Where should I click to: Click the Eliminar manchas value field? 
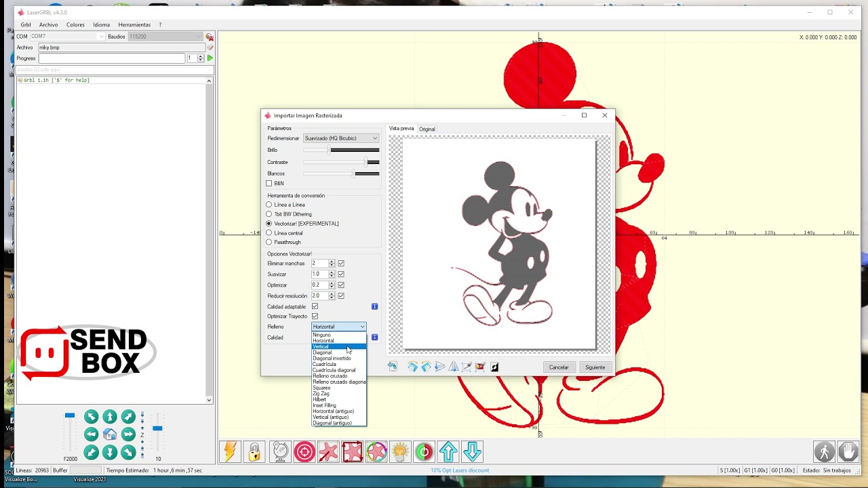(319, 264)
